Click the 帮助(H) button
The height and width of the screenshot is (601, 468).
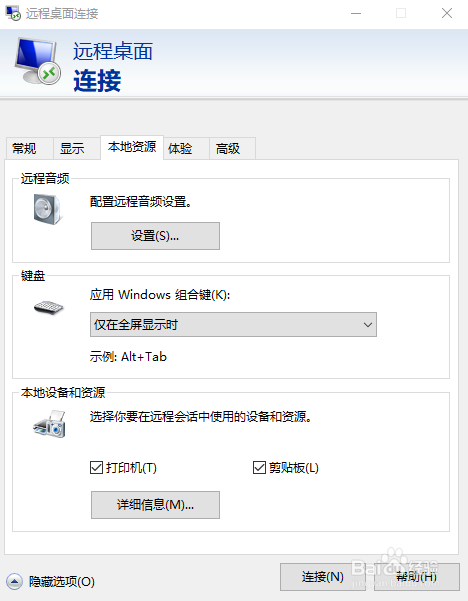(417, 576)
